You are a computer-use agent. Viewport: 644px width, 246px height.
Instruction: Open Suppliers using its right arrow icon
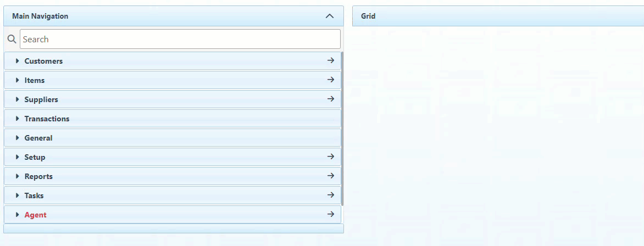[x=330, y=99]
